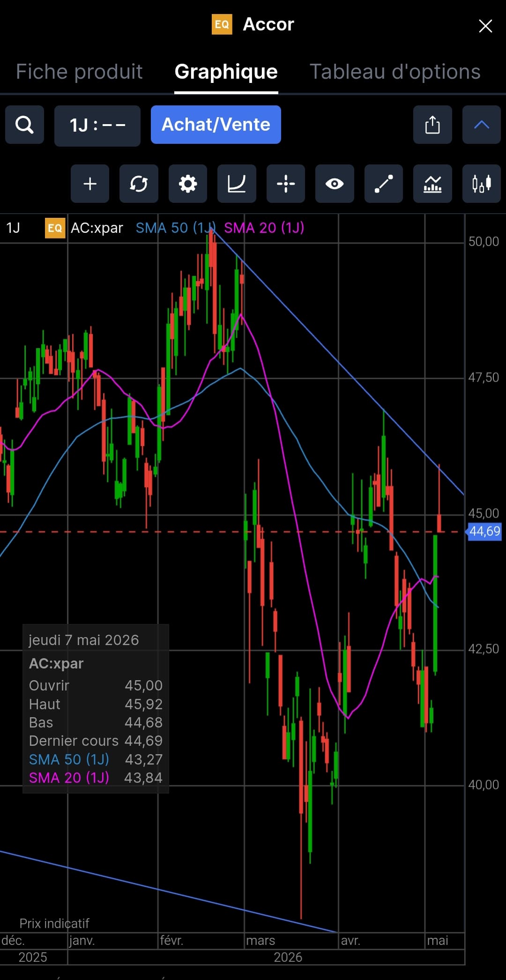Click the AC:xpar symbol label in legend
The width and height of the screenshot is (506, 980).
point(97,228)
